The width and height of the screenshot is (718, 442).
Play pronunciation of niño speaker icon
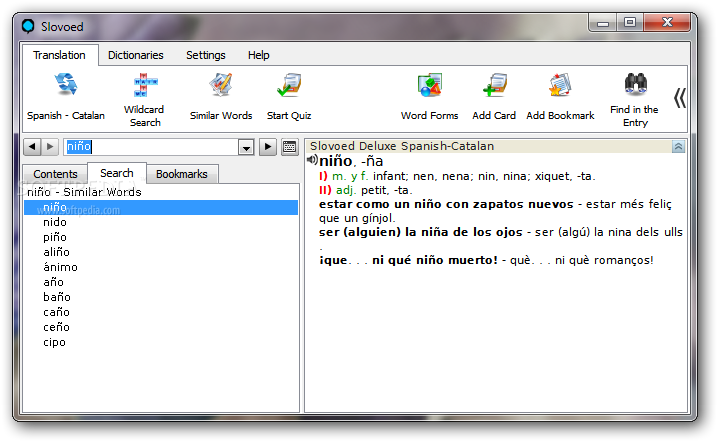[x=312, y=160]
